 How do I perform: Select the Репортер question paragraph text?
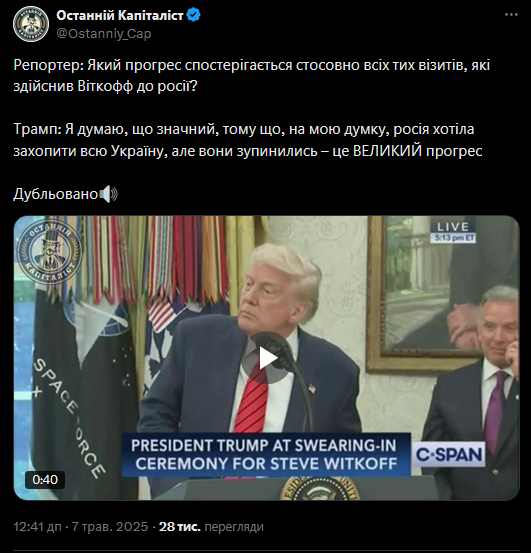tap(251, 75)
